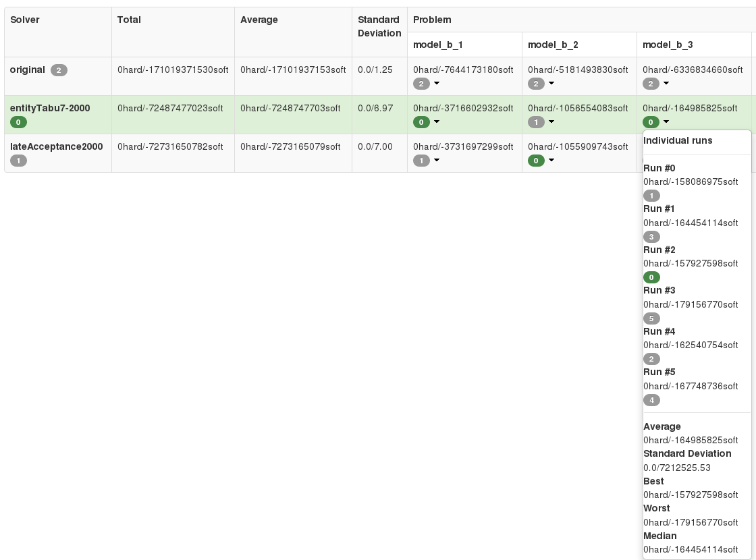Expand dropdown arrow in original row for model_b_1
This screenshot has width=756, height=560.
436,84
